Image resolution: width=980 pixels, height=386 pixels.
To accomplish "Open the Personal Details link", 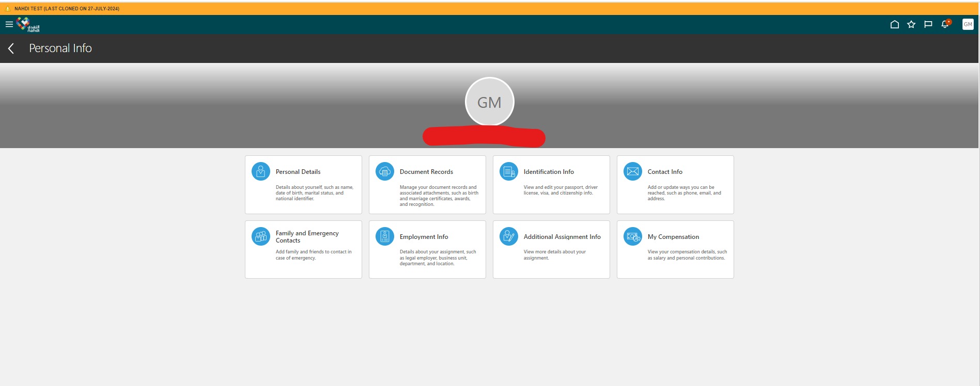I will click(298, 172).
